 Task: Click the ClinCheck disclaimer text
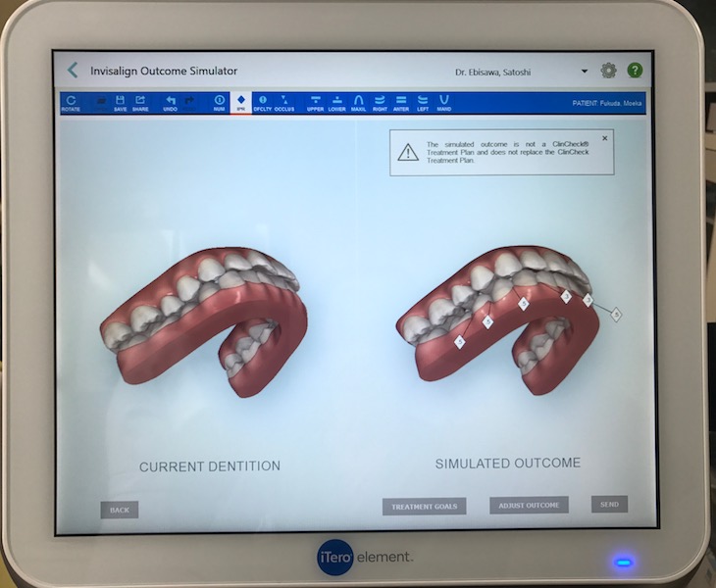[x=507, y=152]
